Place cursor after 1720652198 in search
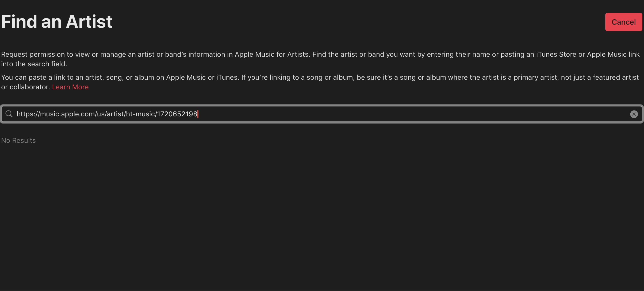 (198, 114)
